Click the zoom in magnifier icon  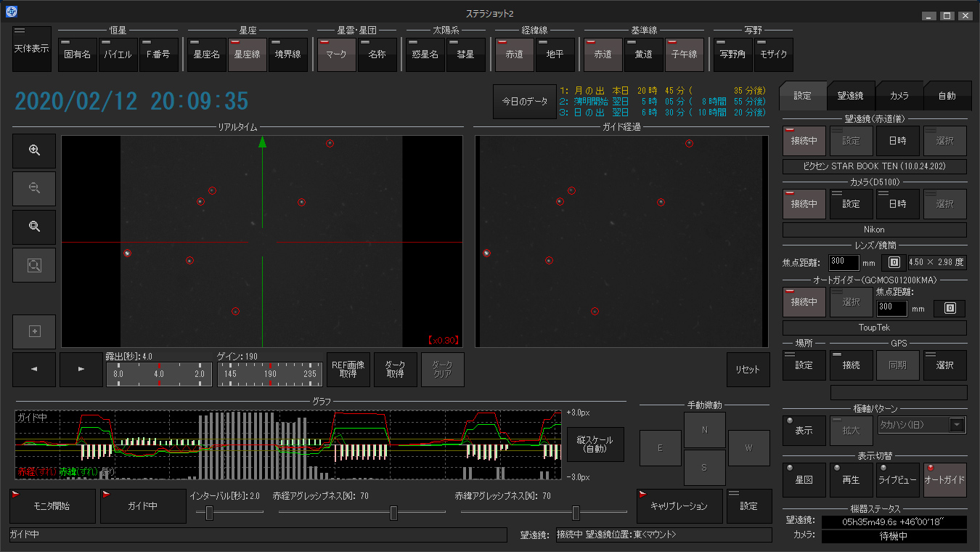pyautogui.click(x=34, y=150)
